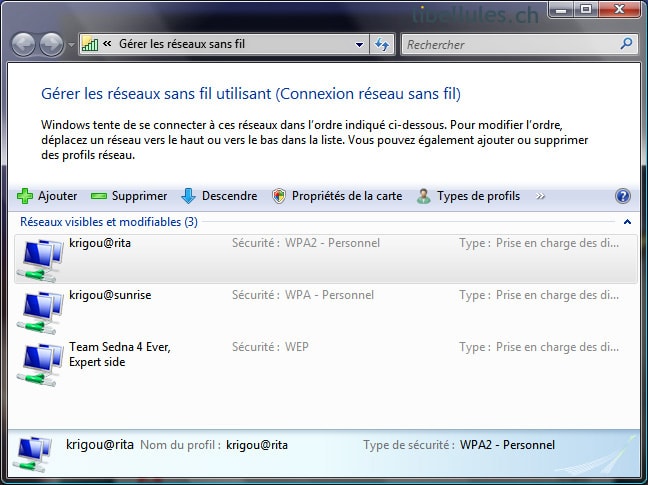
Task: Click the wireless signal icon in address bar
Action: pos(90,44)
